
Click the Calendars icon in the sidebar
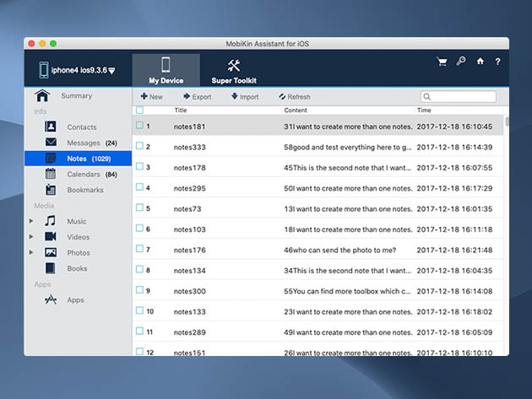point(51,174)
